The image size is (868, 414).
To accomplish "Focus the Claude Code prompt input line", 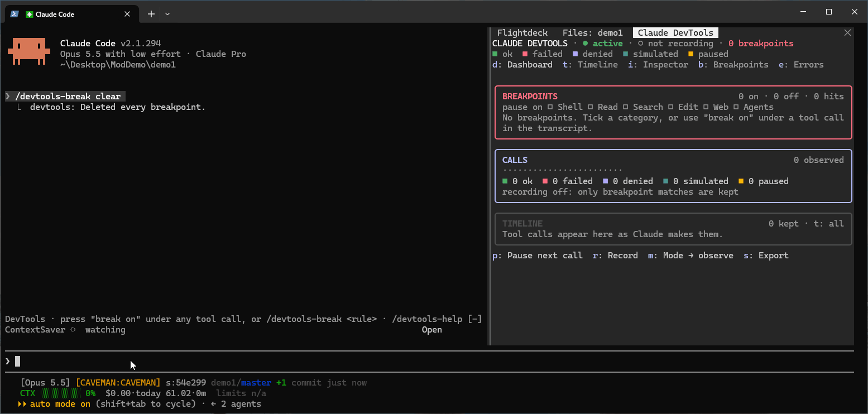I will click(429, 361).
